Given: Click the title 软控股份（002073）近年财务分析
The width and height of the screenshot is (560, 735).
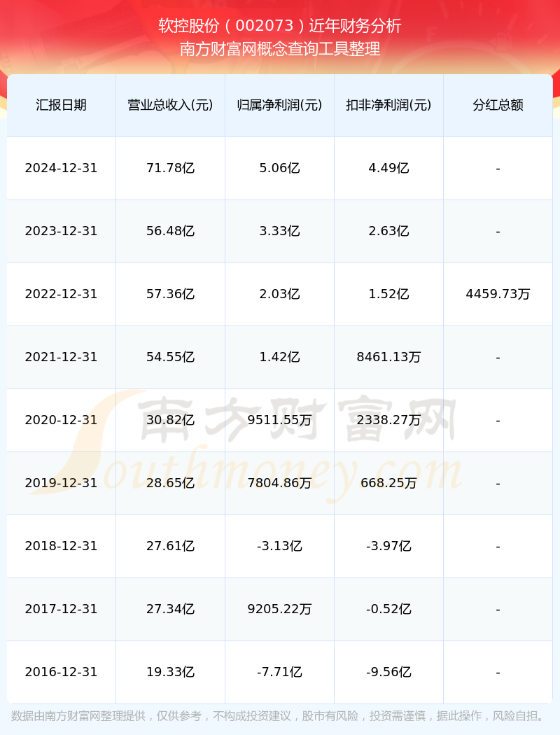Looking at the screenshot, I should click(280, 26).
